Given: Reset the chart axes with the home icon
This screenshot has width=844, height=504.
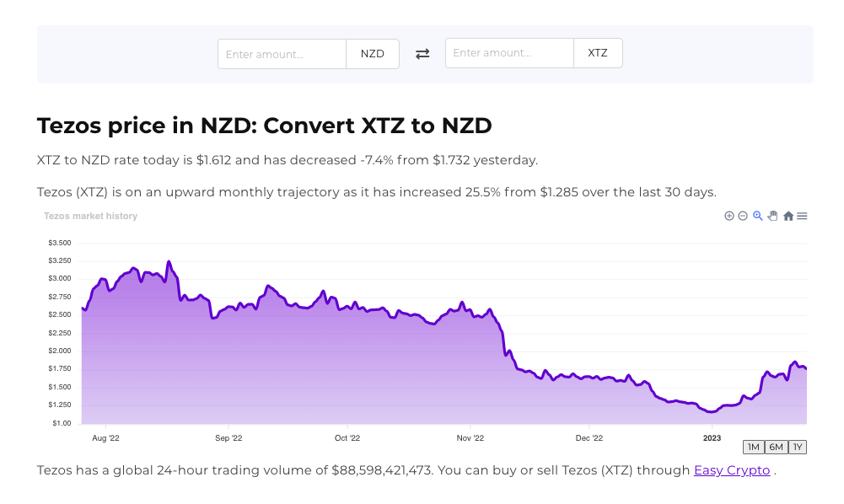Looking at the screenshot, I should (x=788, y=216).
